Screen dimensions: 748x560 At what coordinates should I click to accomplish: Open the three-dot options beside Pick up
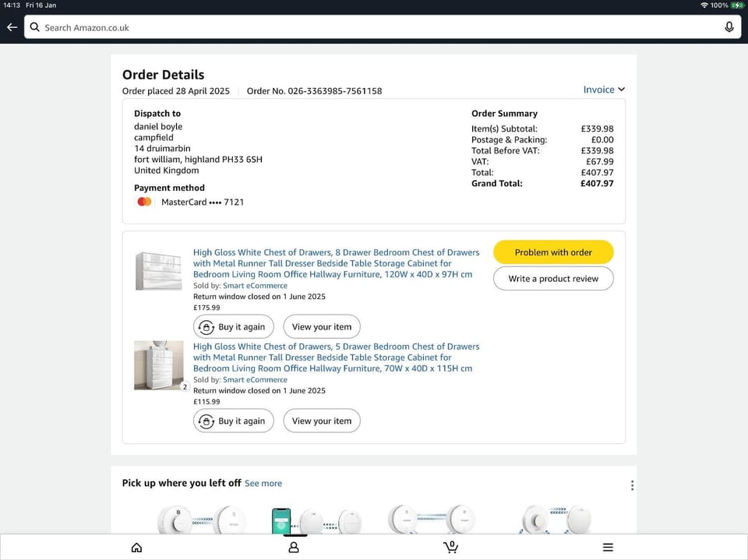click(632, 485)
